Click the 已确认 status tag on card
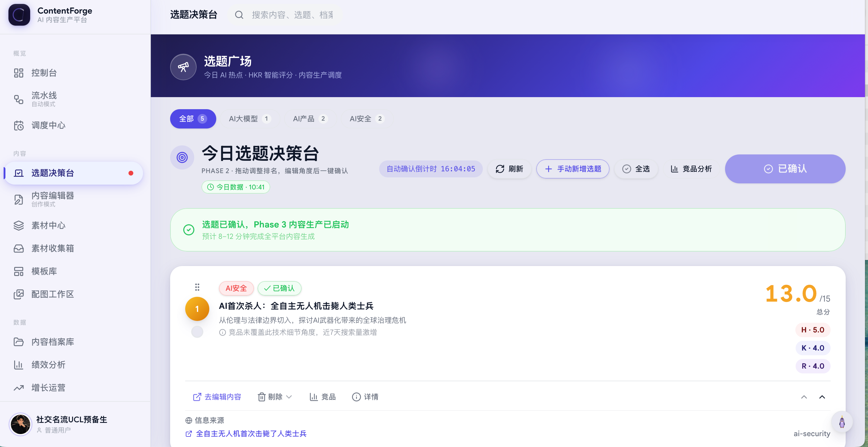Viewport: 868px width, 447px height. 279,288
